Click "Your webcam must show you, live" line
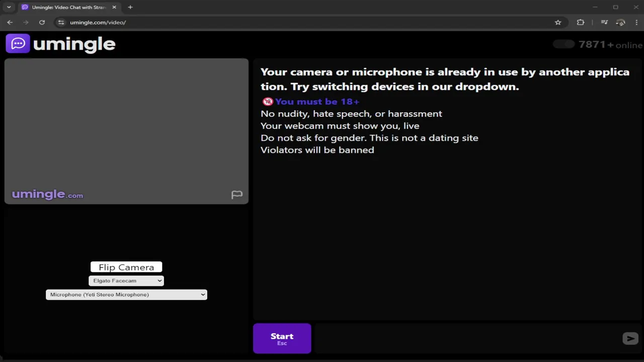Screen dimensions: 644x362 coord(340,126)
